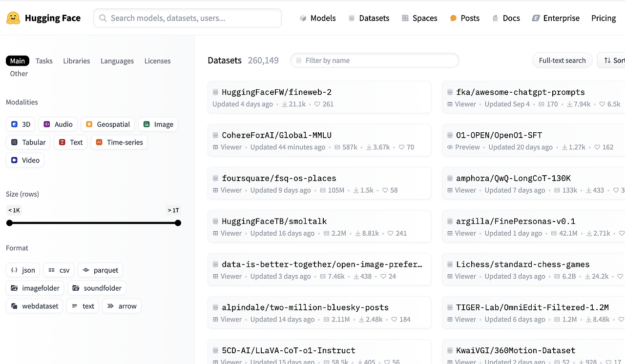
Task: Click the Hugging Face logo icon
Action: click(x=13, y=18)
